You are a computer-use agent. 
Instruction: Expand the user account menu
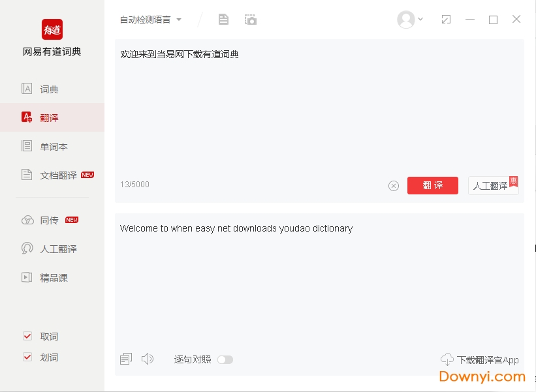(409, 20)
